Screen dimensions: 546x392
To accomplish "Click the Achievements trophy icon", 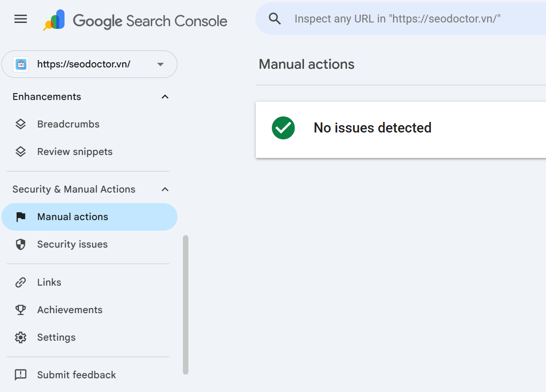I will tap(21, 309).
